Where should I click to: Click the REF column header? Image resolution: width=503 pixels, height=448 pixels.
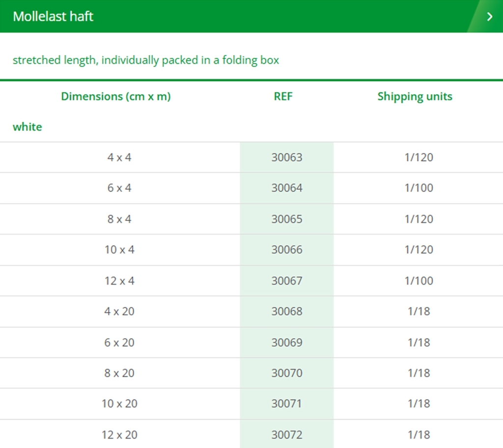click(x=283, y=97)
